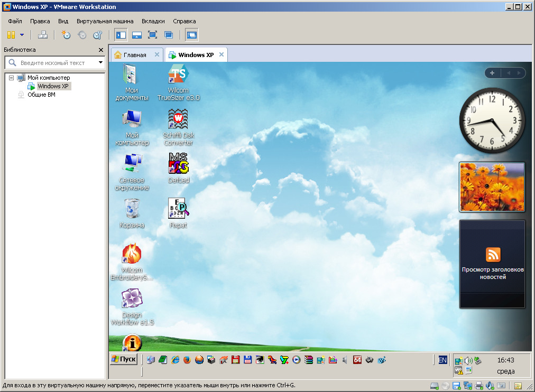Select the Windows XP tab

pyautogui.click(x=196, y=54)
